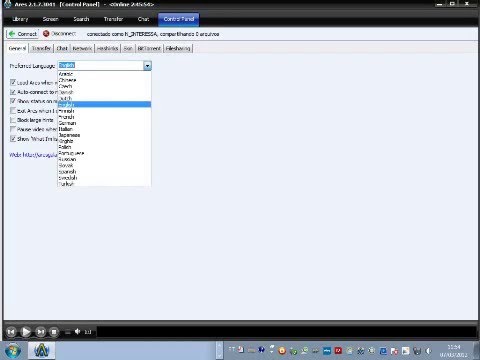Screen dimensions: 480x360
Task: Mute sound via the player speaker icon
Action: [77, 332]
